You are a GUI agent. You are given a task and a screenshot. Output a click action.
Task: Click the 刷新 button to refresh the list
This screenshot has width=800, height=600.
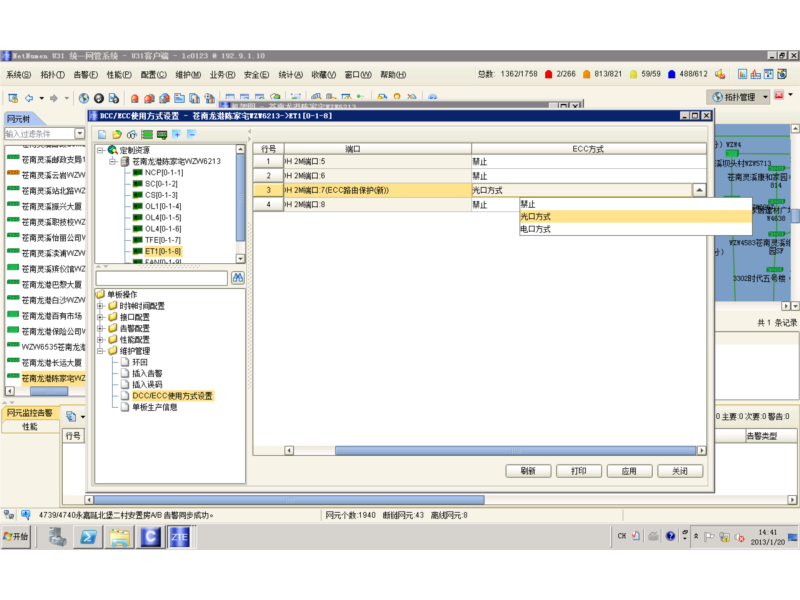[527, 470]
